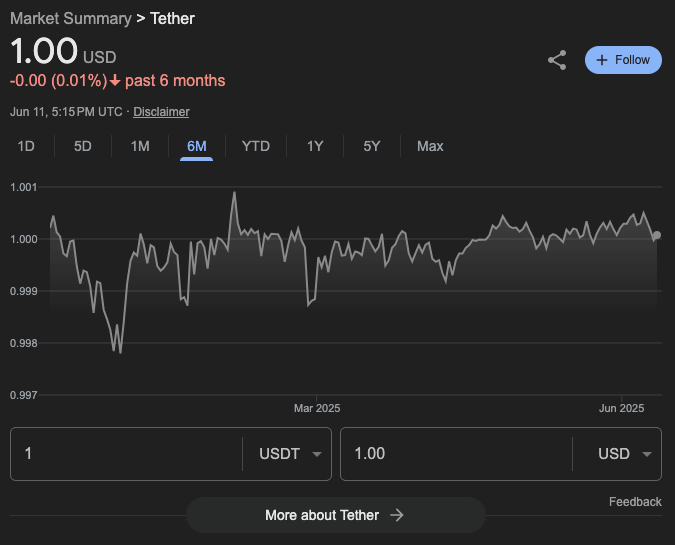Screen dimensions: 675x545
Task: Click the Market Summary breadcrumb
Action: pyautogui.click(x=70, y=19)
